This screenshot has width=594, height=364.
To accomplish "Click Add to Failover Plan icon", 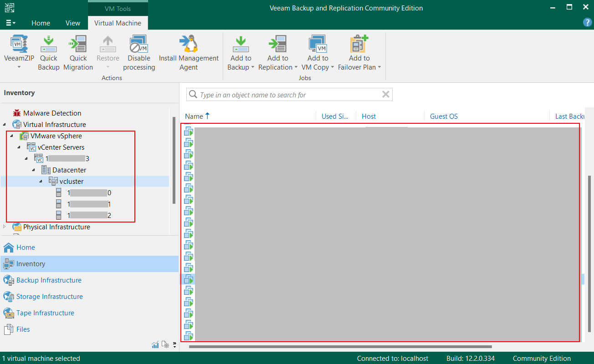I will 359,44.
